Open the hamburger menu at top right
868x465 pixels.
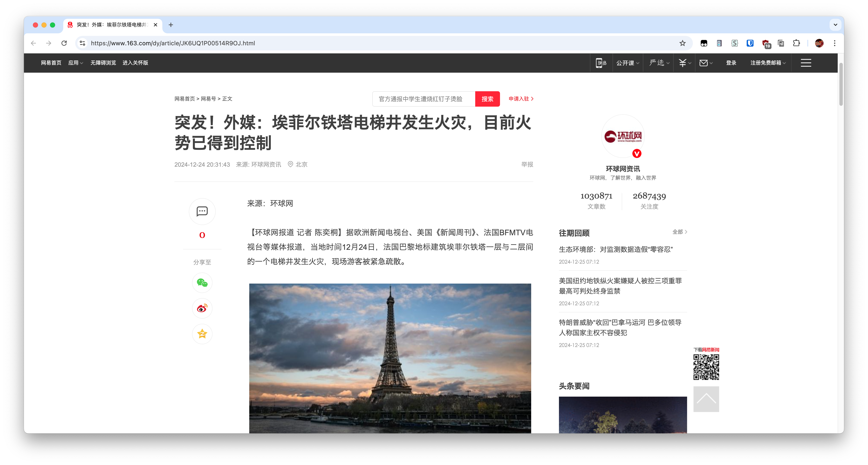tap(806, 63)
